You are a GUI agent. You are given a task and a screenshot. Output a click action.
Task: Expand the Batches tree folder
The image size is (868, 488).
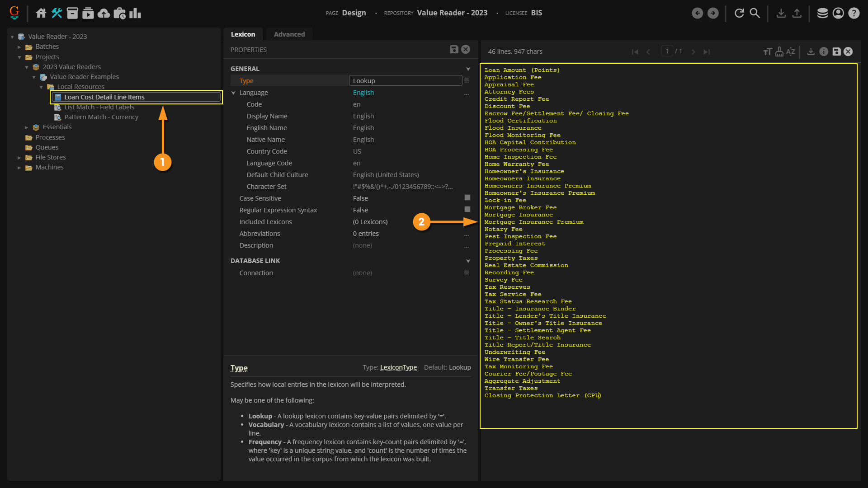[x=19, y=47]
